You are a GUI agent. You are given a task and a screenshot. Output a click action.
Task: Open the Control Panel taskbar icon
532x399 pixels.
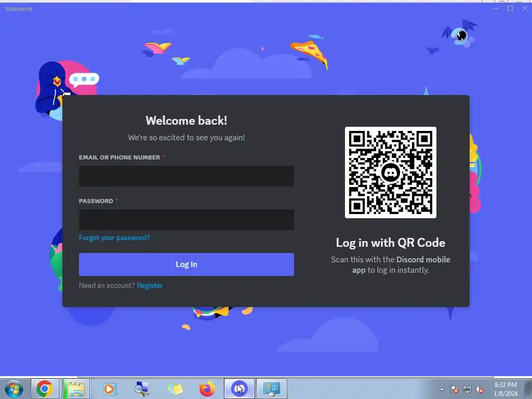pyautogui.click(x=271, y=389)
